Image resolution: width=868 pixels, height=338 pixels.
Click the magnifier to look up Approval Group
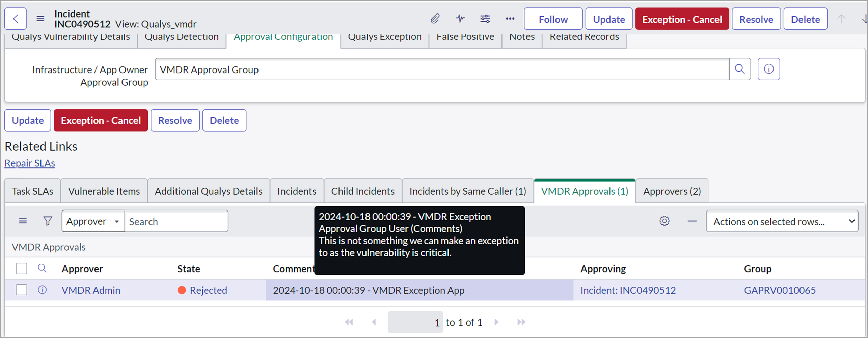(x=740, y=69)
